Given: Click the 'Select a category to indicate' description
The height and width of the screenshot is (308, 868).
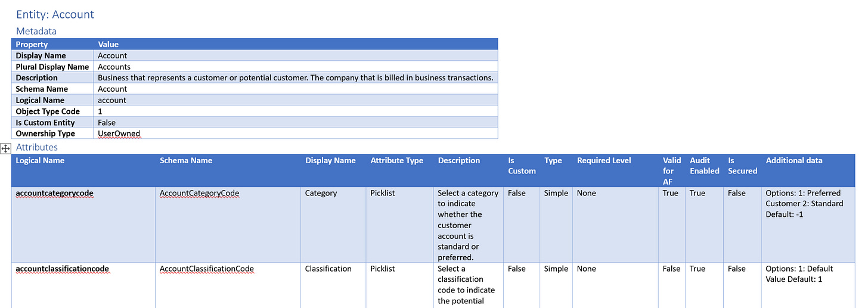Looking at the screenshot, I should point(468,225).
